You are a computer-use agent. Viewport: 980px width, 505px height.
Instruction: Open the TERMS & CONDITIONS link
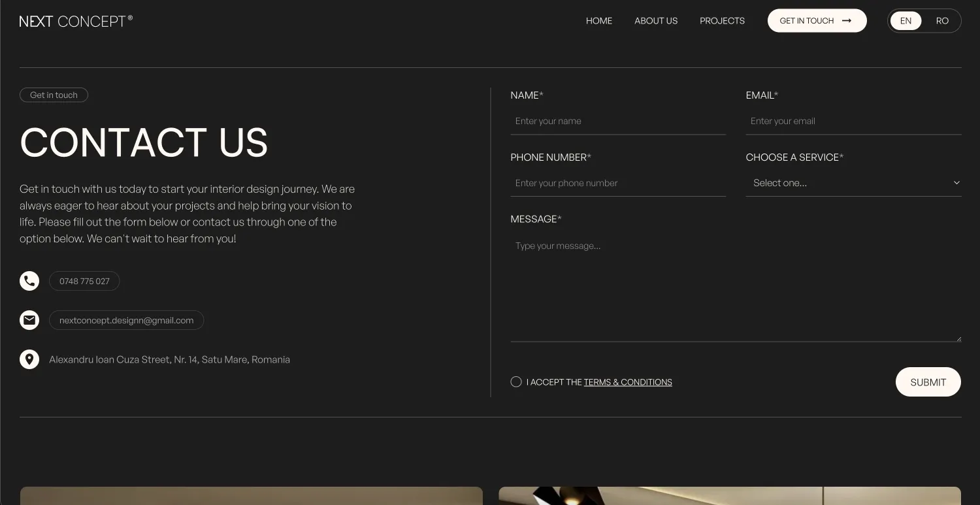628,382
